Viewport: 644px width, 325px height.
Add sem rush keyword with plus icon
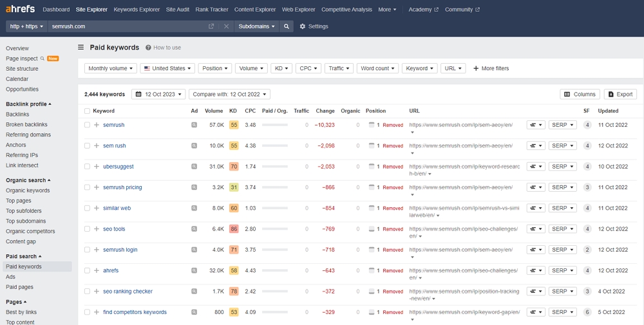(x=97, y=145)
